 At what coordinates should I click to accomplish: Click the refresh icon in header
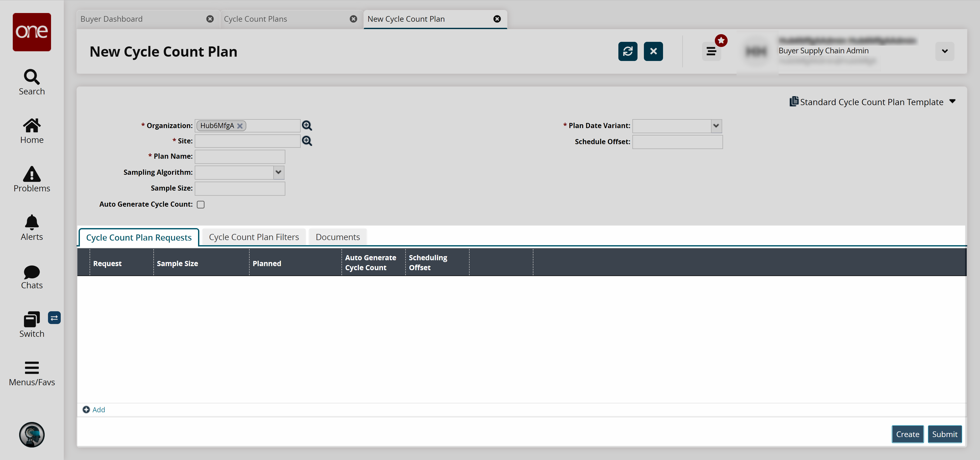(x=627, y=51)
